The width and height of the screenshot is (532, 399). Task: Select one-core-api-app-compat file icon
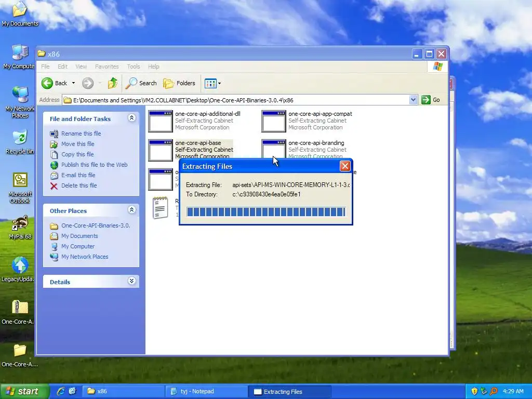(273, 121)
